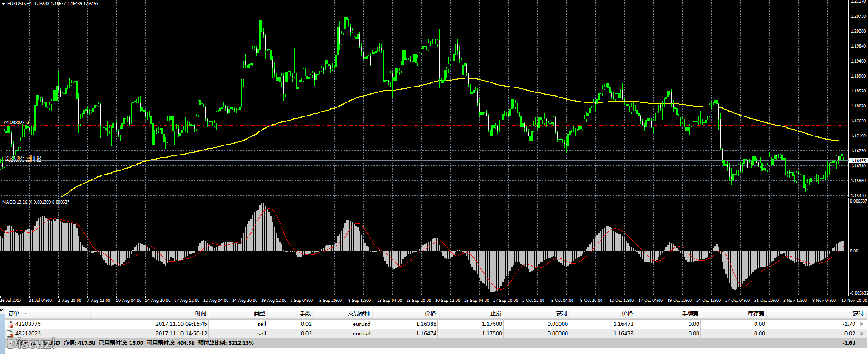The image size is (868, 354).
Task: Click the EURUSD,H4 chart title text
Action: [19, 4]
